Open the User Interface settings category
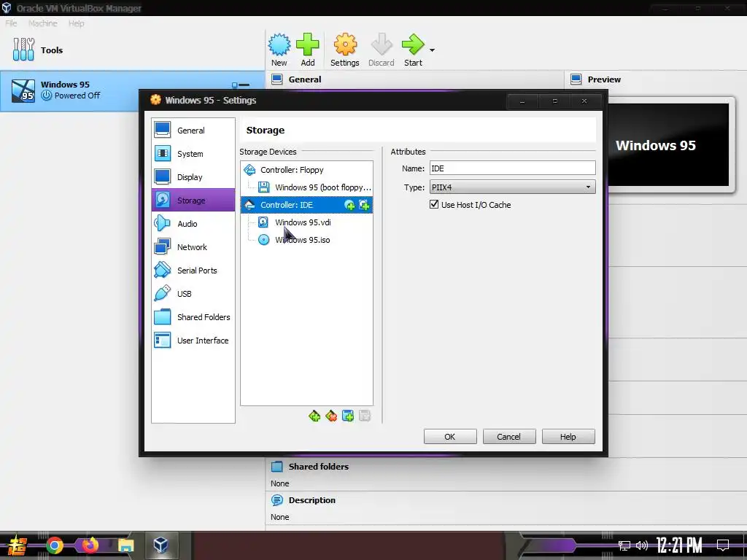Viewport: 747px width, 560px height. coord(193,340)
